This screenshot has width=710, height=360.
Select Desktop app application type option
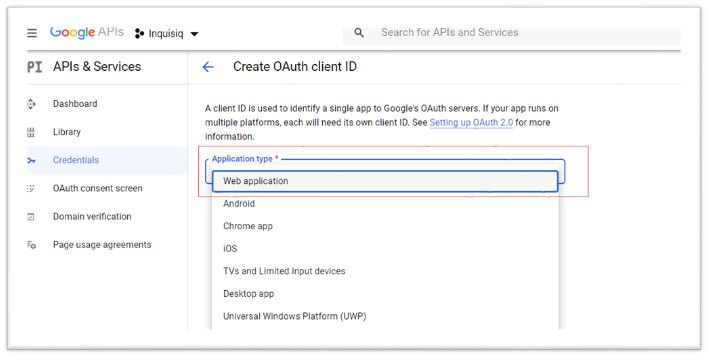(385, 293)
